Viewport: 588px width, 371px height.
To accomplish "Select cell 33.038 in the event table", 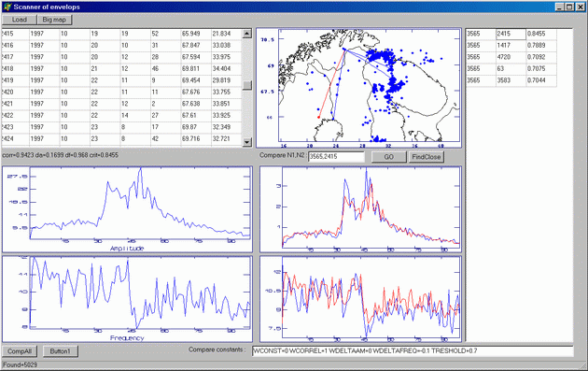I will point(226,46).
